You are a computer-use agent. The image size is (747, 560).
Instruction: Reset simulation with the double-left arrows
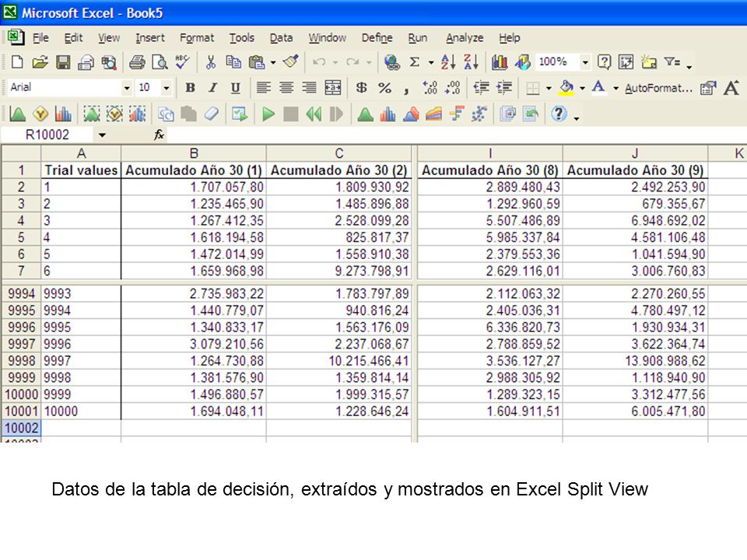(314, 114)
